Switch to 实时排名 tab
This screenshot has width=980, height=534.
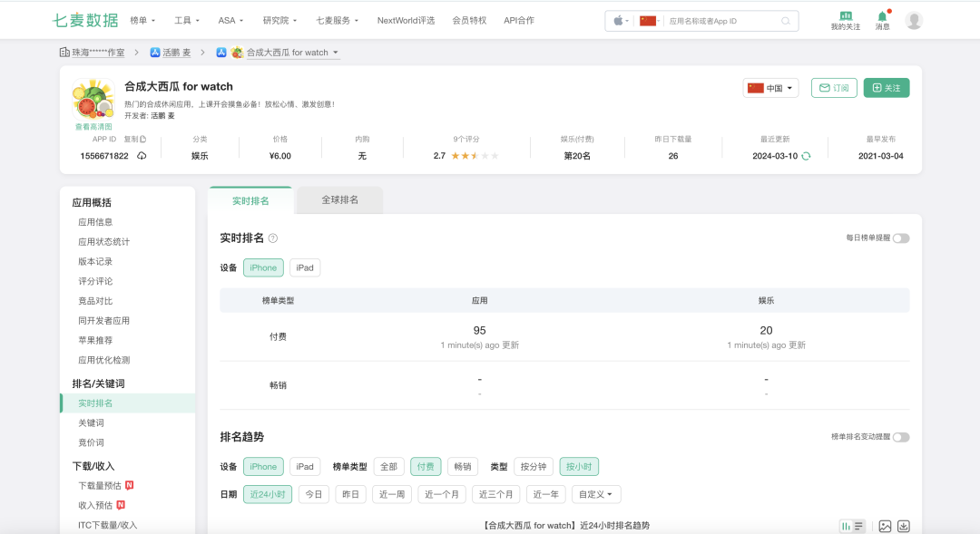tap(250, 200)
